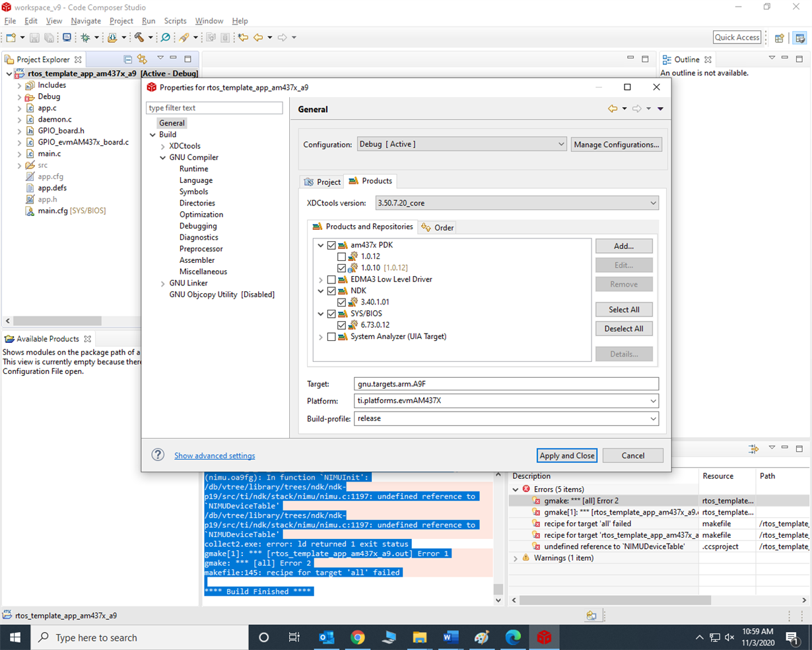Open Microsoft Edge from the taskbar
The width and height of the screenshot is (812, 650).
click(513, 637)
